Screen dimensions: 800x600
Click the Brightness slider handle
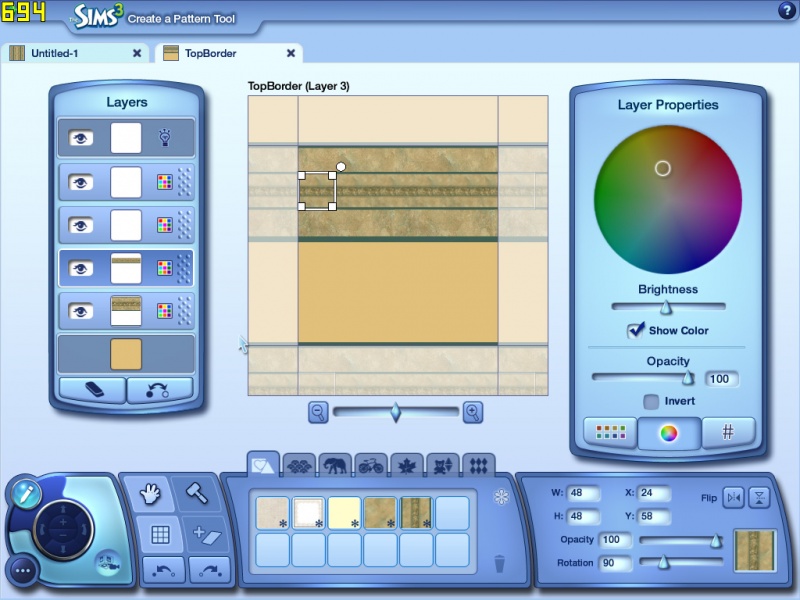click(665, 307)
